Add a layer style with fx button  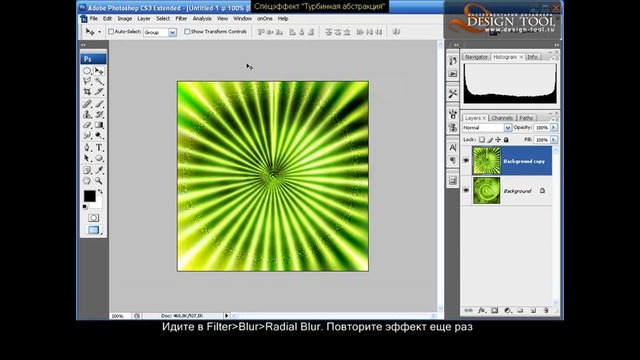tap(481, 311)
